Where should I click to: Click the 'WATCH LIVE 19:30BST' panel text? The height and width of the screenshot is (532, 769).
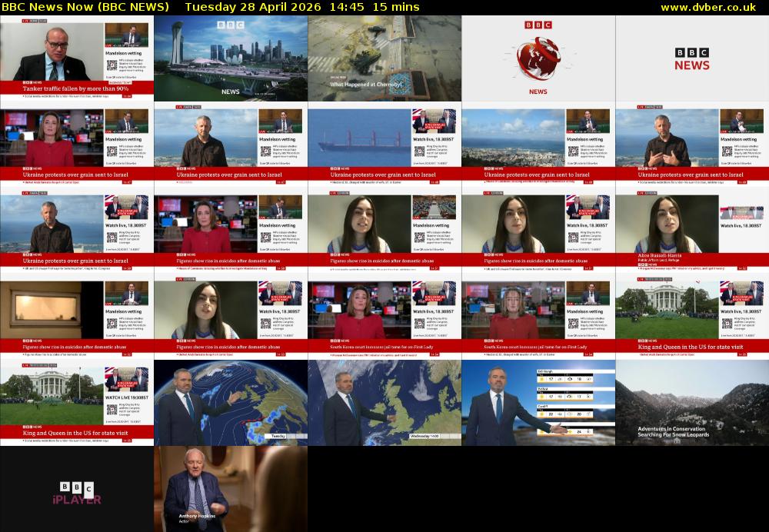point(126,397)
